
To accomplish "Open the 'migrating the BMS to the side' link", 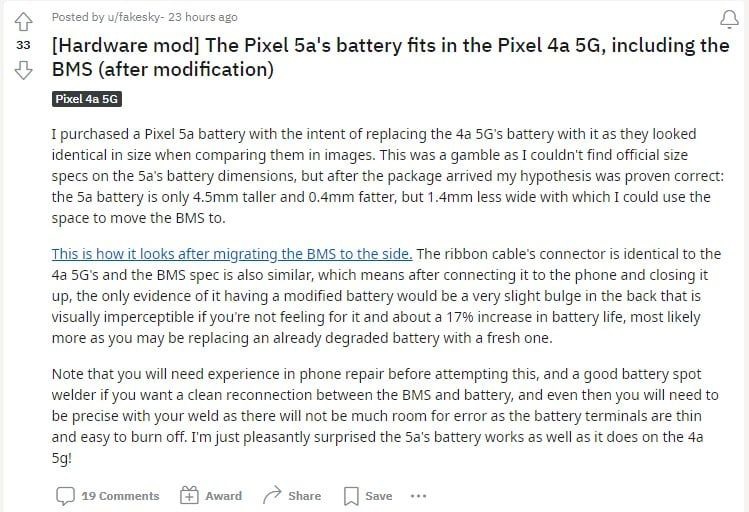I will (232, 254).
